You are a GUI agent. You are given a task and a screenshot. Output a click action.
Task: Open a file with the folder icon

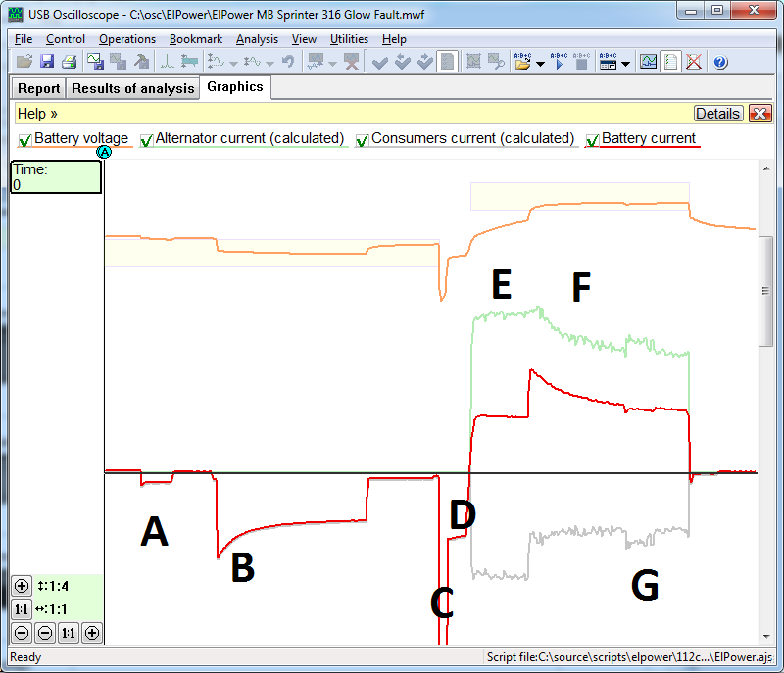pyautogui.click(x=24, y=62)
